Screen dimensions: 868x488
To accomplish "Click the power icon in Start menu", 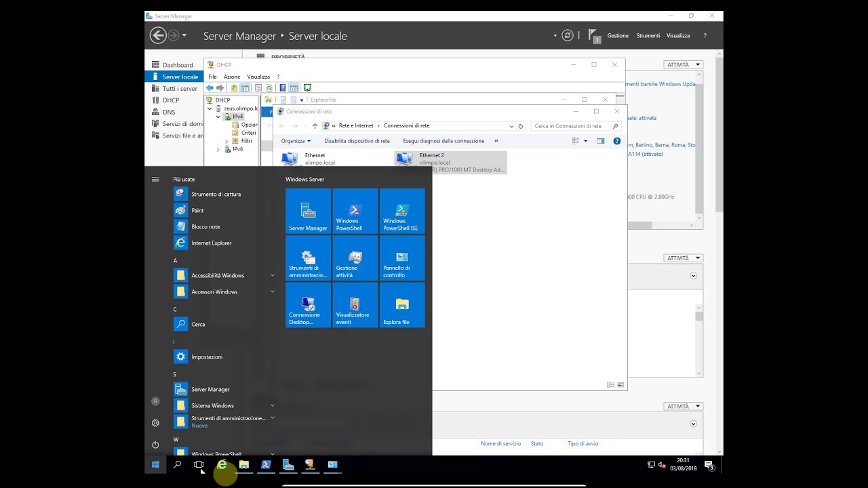I will click(155, 445).
